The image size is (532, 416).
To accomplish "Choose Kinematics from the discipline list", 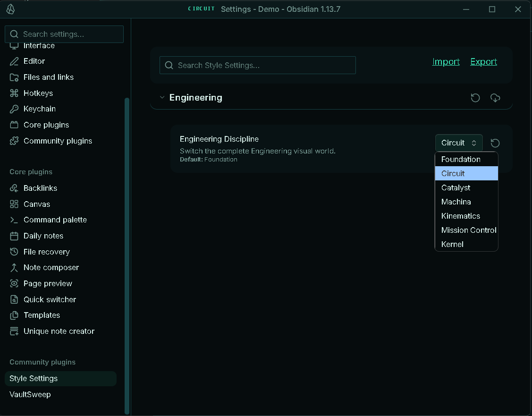I will [x=466, y=216].
